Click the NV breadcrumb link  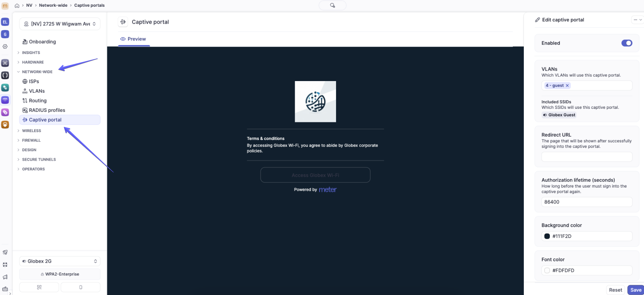tap(29, 5)
